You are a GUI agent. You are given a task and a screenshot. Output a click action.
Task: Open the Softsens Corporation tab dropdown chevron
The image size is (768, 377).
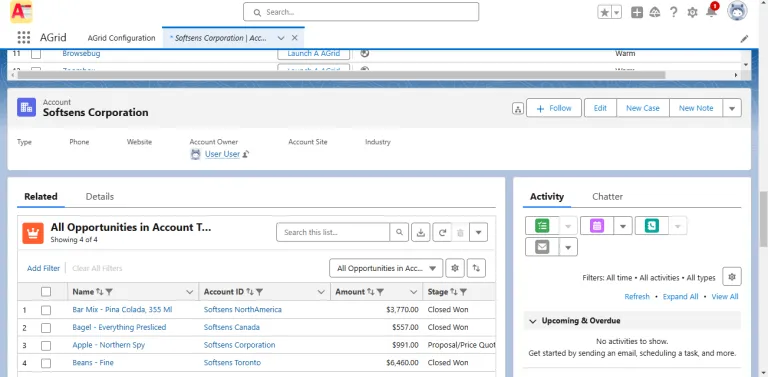tap(281, 38)
